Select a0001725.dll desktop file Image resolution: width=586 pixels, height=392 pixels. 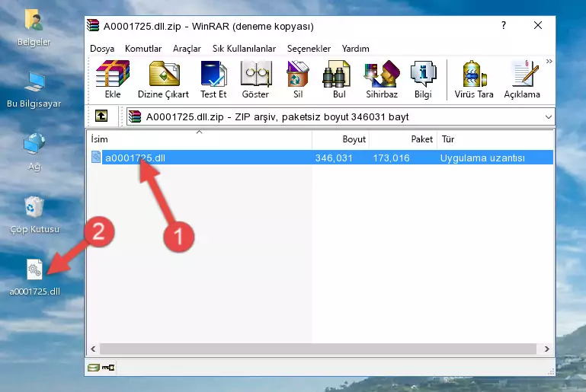[34, 277]
